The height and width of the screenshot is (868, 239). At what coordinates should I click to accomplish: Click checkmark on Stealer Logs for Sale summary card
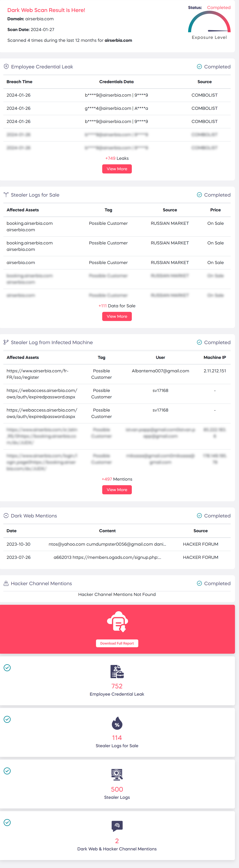tap(7, 719)
